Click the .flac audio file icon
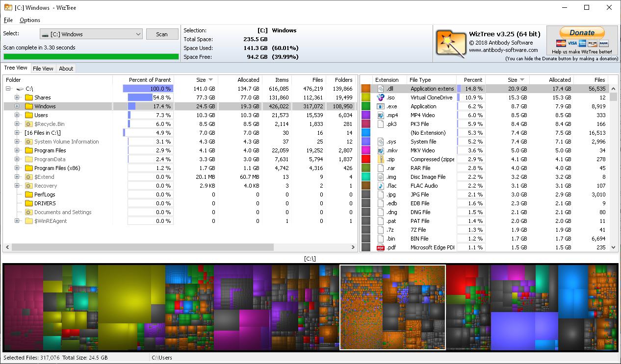Screen dimensions: 621x364 (x=380, y=186)
